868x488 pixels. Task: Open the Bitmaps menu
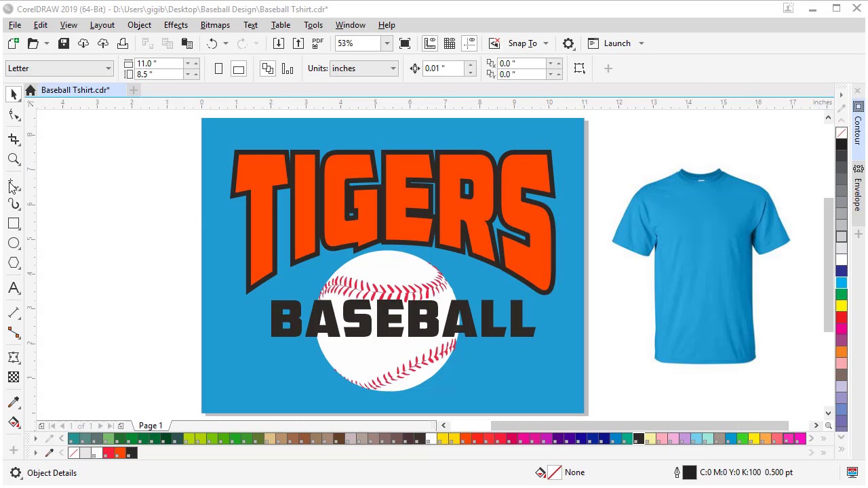[215, 25]
